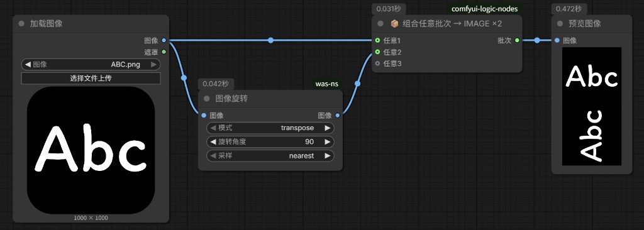Click the 图像 output slot of 加载图像
This screenshot has height=230, width=644.
pyautogui.click(x=164, y=40)
